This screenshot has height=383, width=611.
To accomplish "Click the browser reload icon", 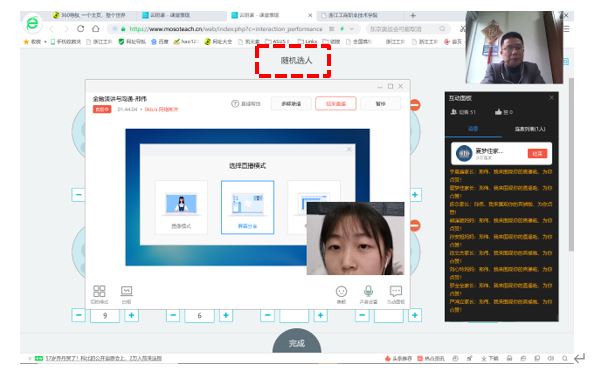I will coord(81,28).
